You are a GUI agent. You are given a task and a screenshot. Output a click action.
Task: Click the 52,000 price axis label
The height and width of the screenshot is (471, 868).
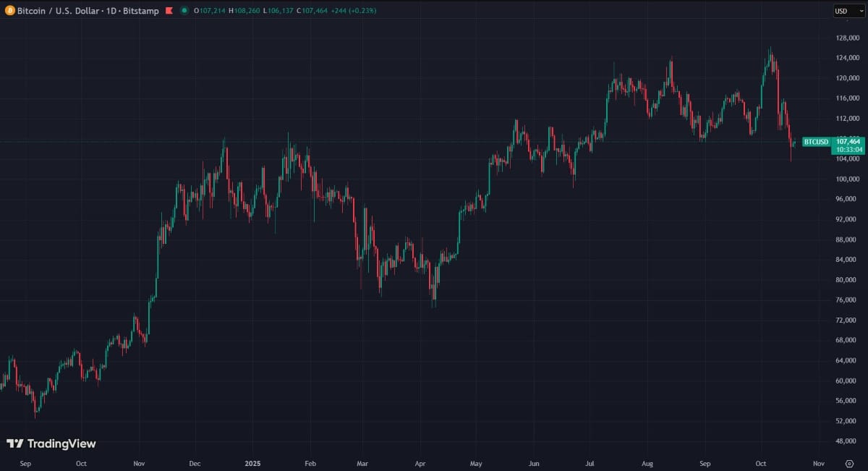pyautogui.click(x=847, y=421)
